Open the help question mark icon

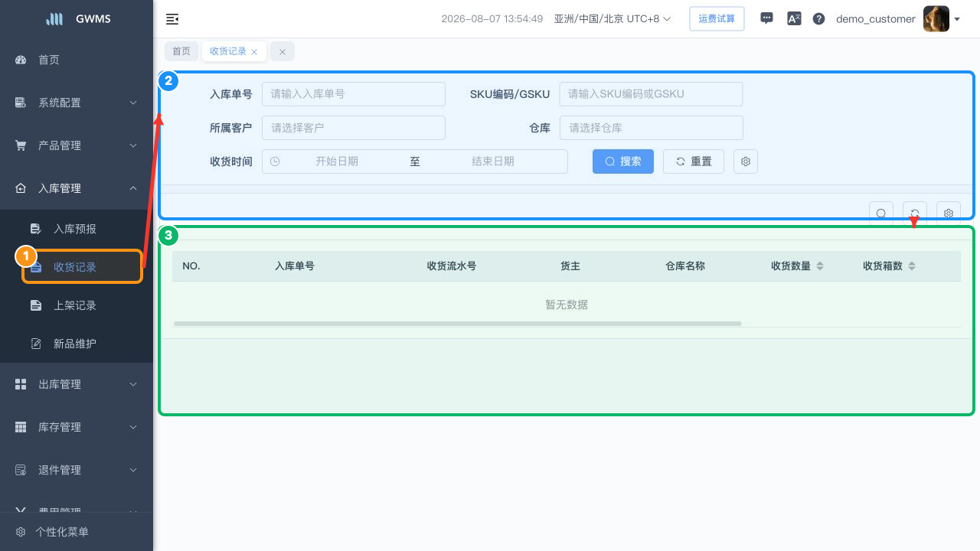coord(818,18)
